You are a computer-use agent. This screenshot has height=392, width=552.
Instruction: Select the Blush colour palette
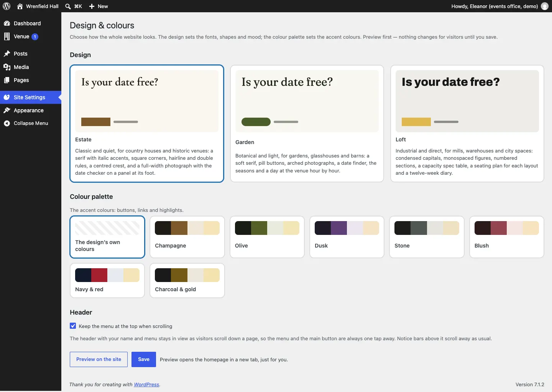click(507, 237)
